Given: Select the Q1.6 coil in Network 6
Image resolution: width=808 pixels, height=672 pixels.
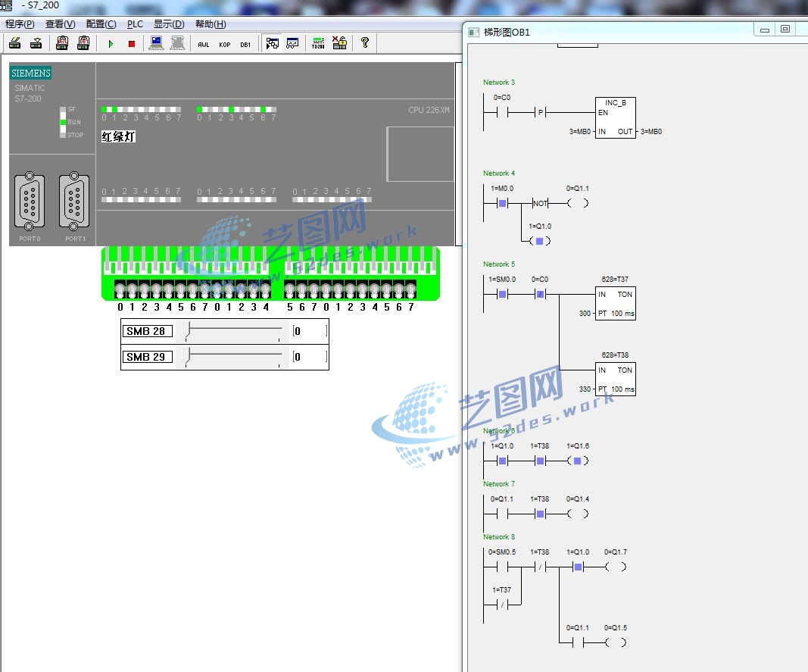Looking at the screenshot, I should [578, 461].
